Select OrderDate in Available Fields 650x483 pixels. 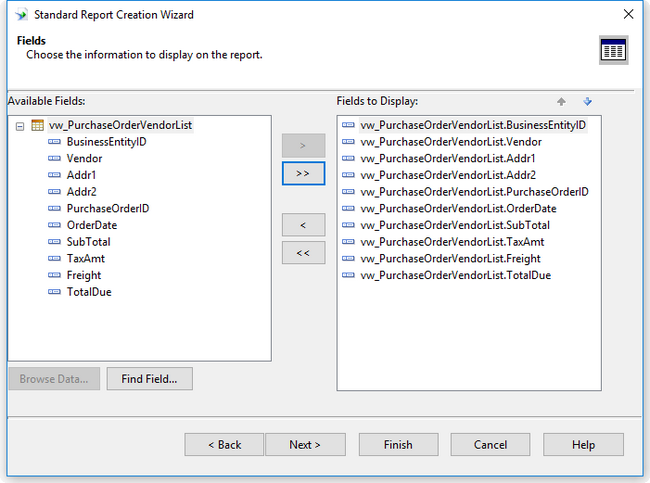click(92, 225)
